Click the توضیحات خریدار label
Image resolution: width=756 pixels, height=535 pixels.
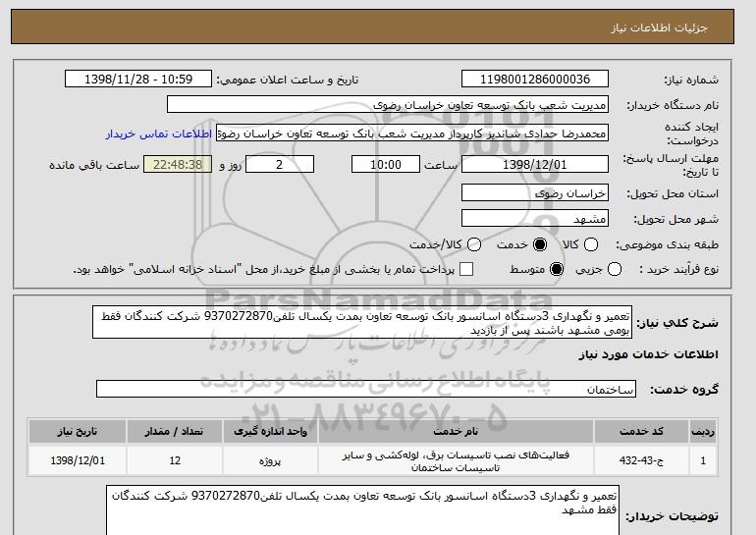(673, 516)
